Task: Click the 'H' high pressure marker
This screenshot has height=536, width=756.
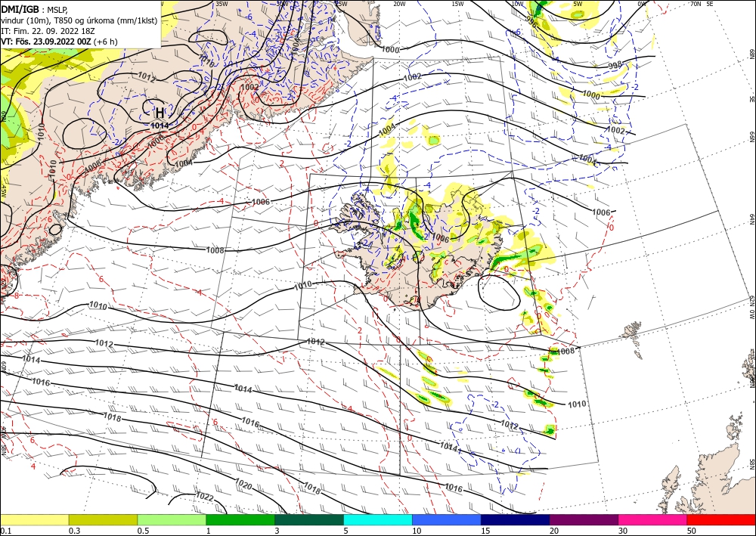Action: [x=160, y=113]
